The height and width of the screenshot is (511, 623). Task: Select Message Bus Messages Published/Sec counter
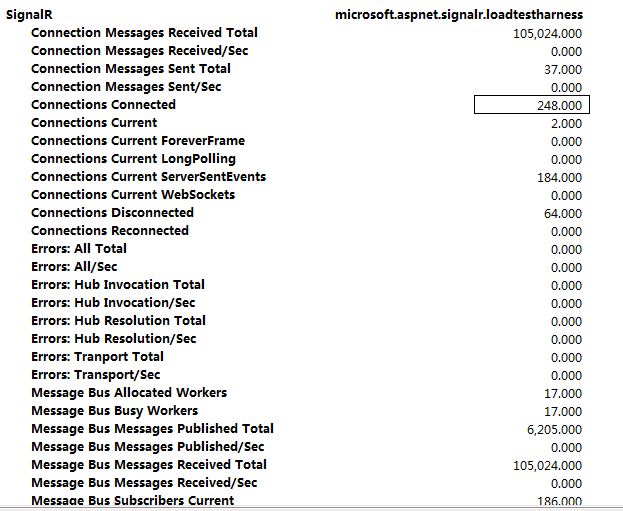(148, 447)
